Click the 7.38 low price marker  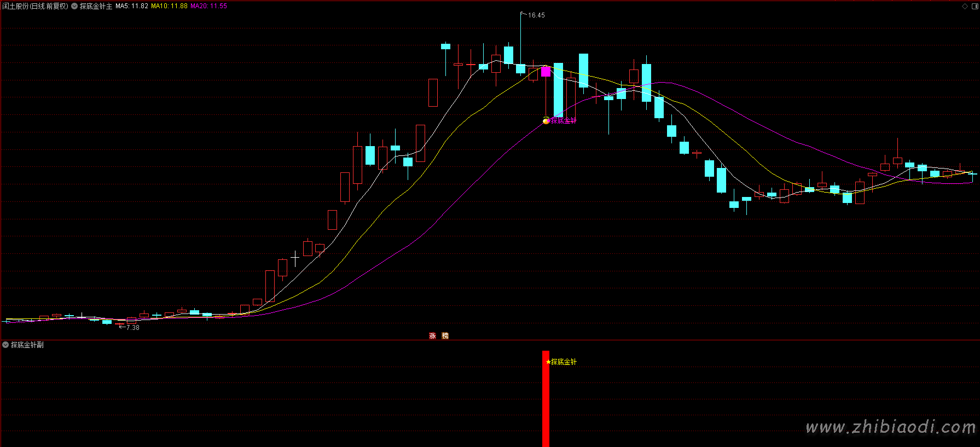coord(133,328)
